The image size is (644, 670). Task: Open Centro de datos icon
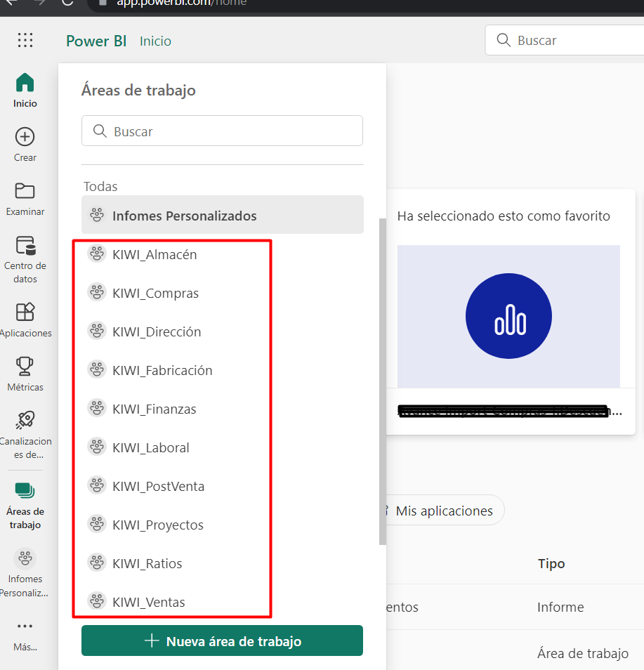[x=26, y=245]
